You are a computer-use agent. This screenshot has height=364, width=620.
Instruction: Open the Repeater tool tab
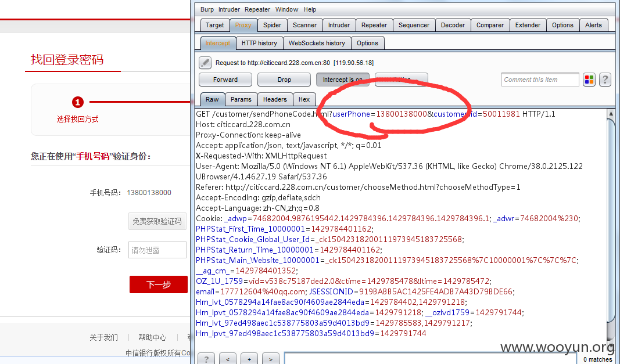pyautogui.click(x=374, y=25)
